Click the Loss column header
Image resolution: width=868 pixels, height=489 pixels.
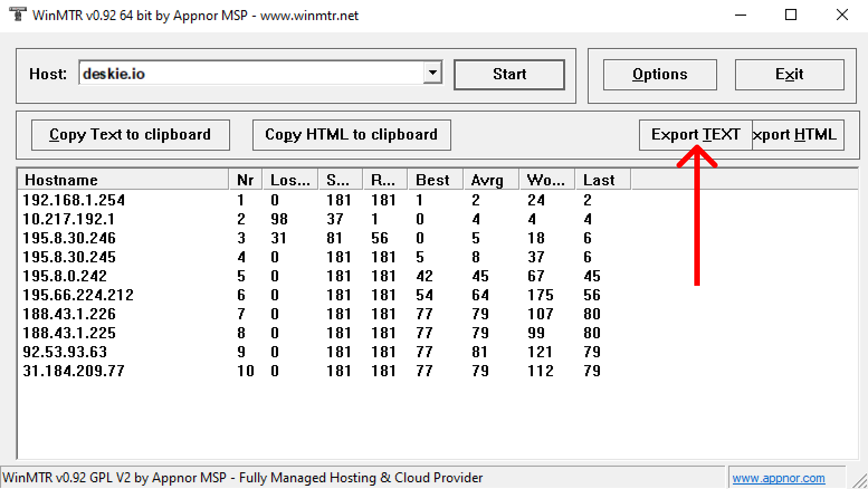click(290, 180)
